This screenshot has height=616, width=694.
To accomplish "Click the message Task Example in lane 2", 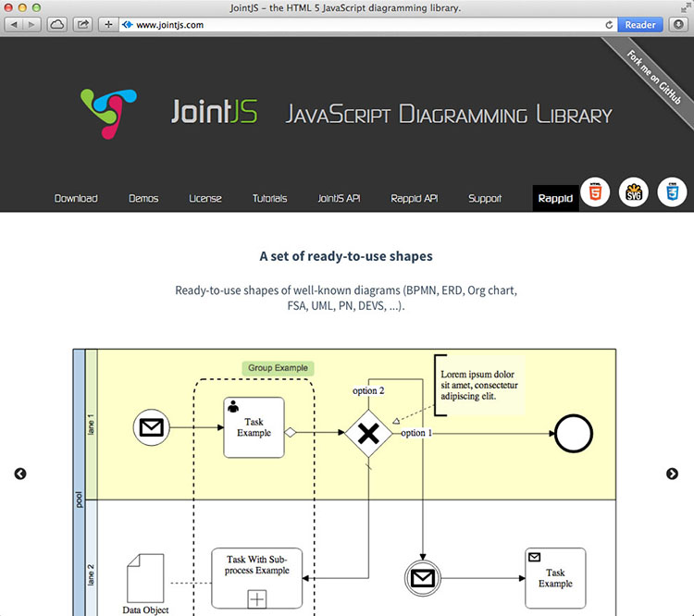I will pos(555,578).
